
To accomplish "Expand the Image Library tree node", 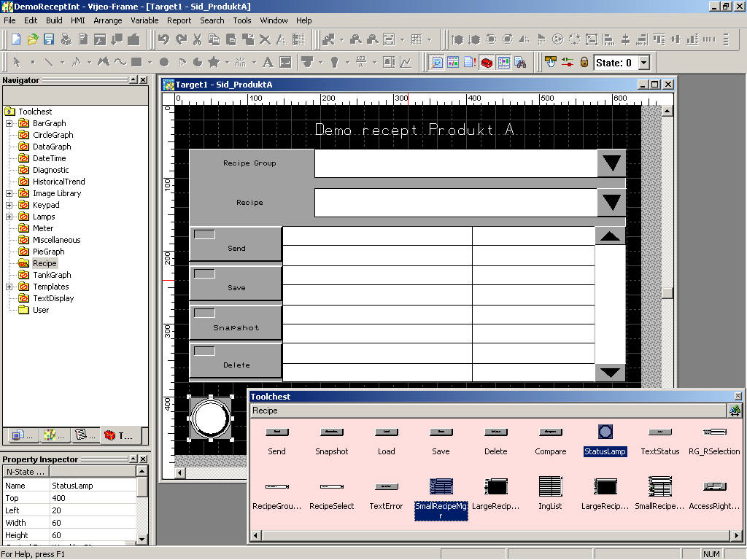I will (x=9, y=193).
